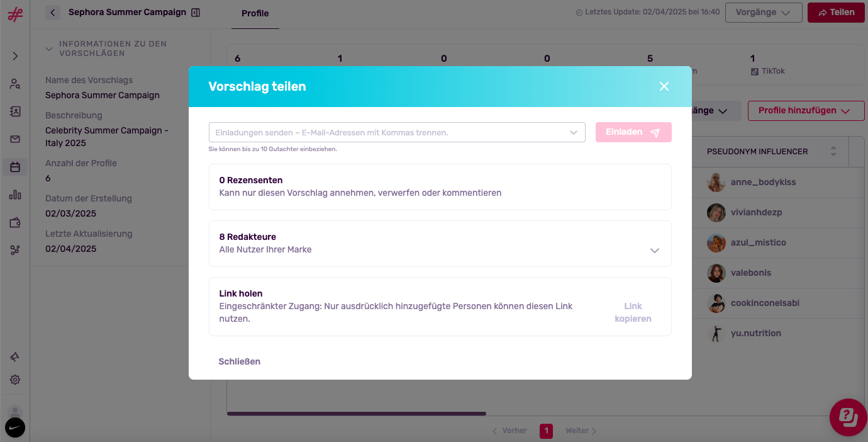Click cookinconelsabi profile avatar
868x442 pixels.
coord(716,303)
